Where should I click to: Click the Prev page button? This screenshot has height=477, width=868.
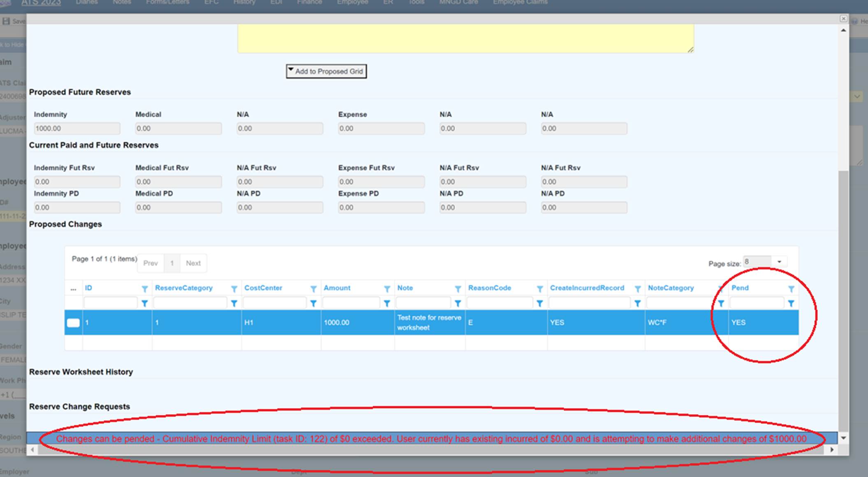coord(150,263)
